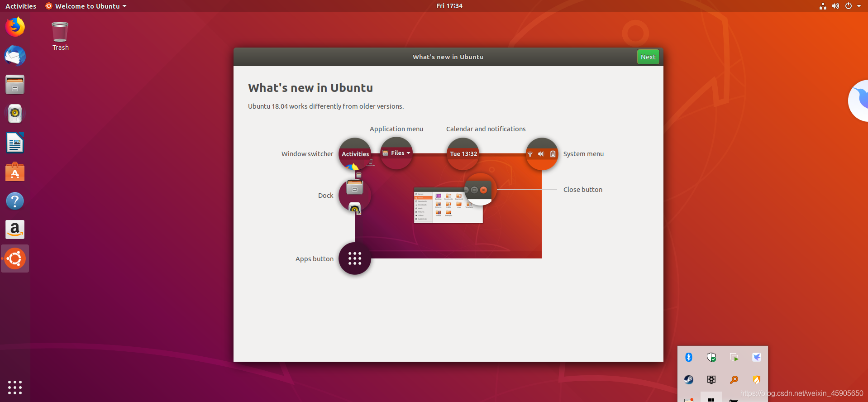Click the Activities bubble in the diagram

[355, 154]
